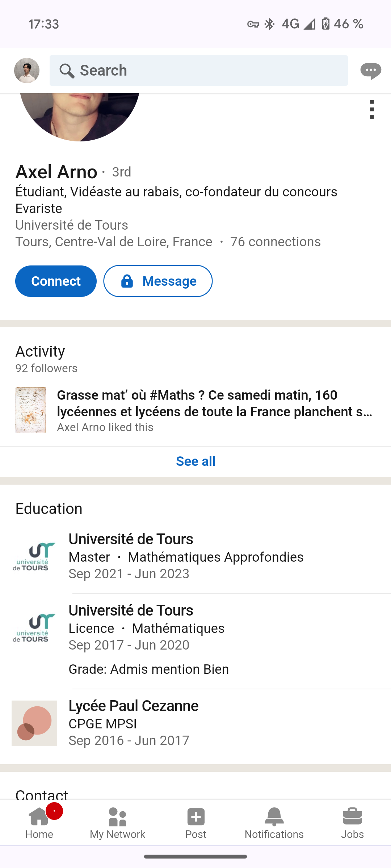Open the liked post thumbnail image
The image size is (391, 868).
30,410
